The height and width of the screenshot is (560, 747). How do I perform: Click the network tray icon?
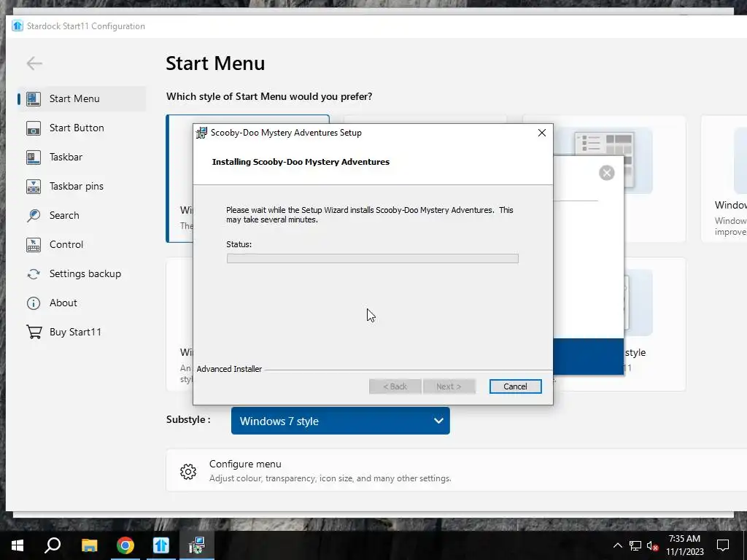pos(635,545)
